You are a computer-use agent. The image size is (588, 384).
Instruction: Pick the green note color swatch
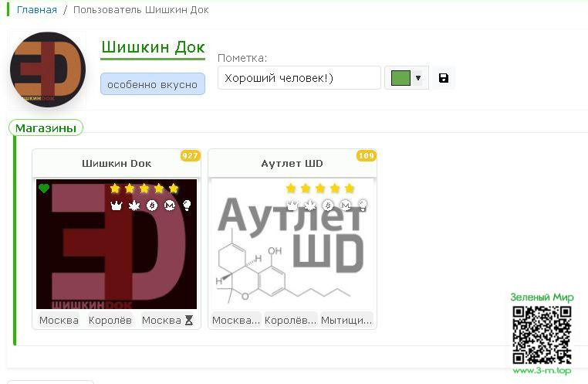click(400, 78)
